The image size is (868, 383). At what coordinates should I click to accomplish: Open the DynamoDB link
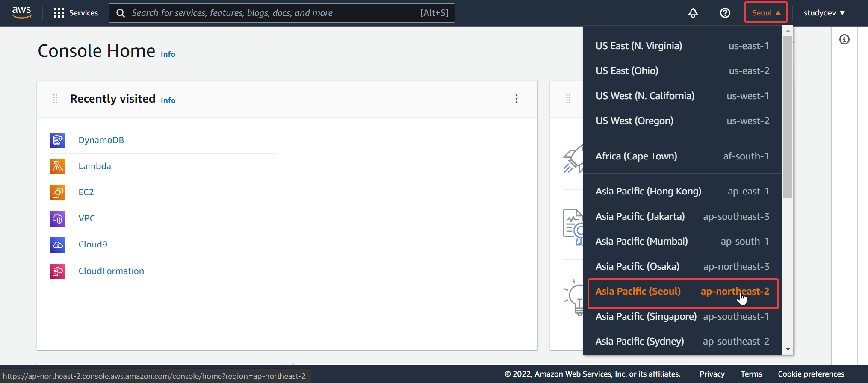pos(101,140)
